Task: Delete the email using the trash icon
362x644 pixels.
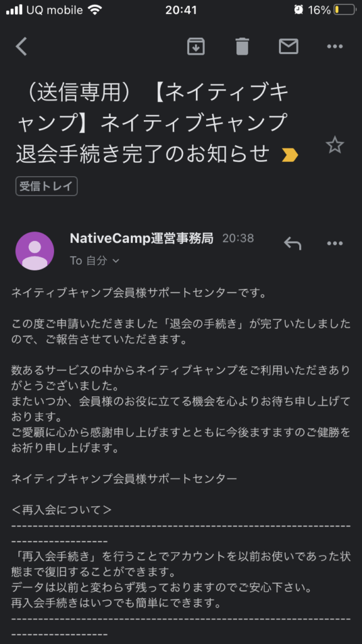Action: (242, 46)
